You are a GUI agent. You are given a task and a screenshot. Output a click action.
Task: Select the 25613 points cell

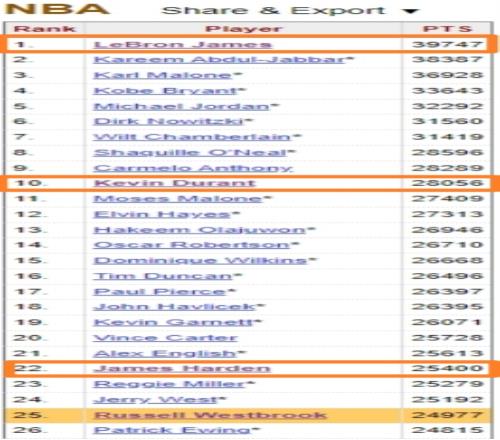tap(447, 354)
